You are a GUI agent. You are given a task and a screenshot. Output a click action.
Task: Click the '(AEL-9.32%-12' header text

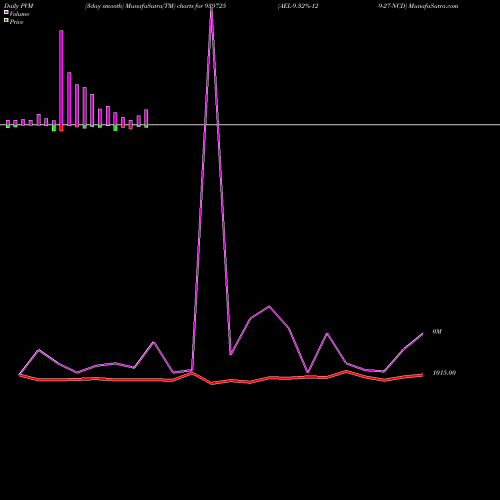tap(298, 6)
